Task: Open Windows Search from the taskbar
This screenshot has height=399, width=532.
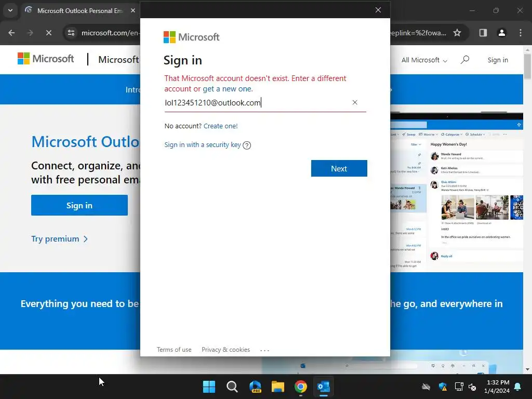Action: coord(232,387)
